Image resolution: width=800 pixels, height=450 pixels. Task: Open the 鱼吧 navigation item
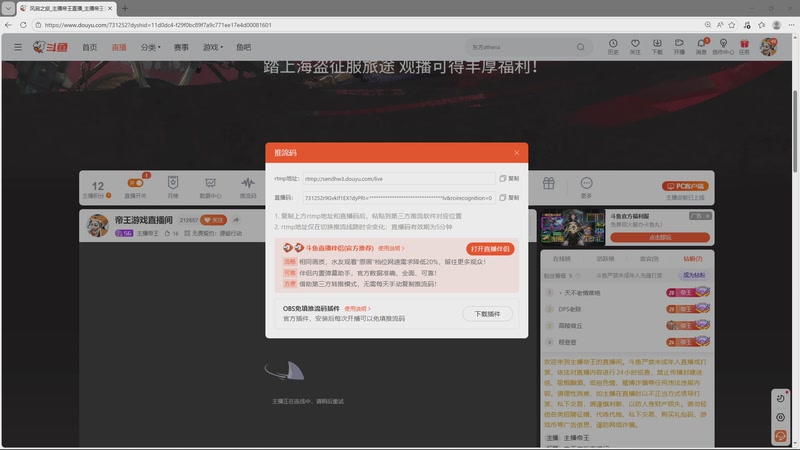click(x=243, y=47)
